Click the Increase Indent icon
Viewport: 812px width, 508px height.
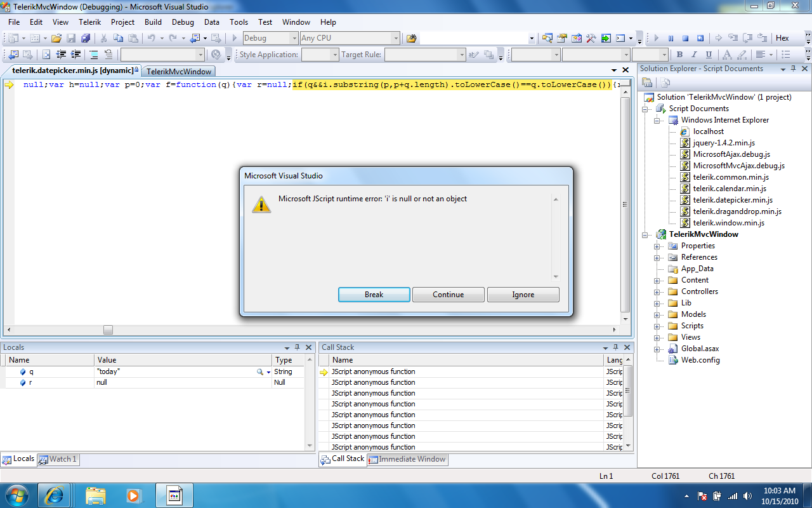[76, 55]
